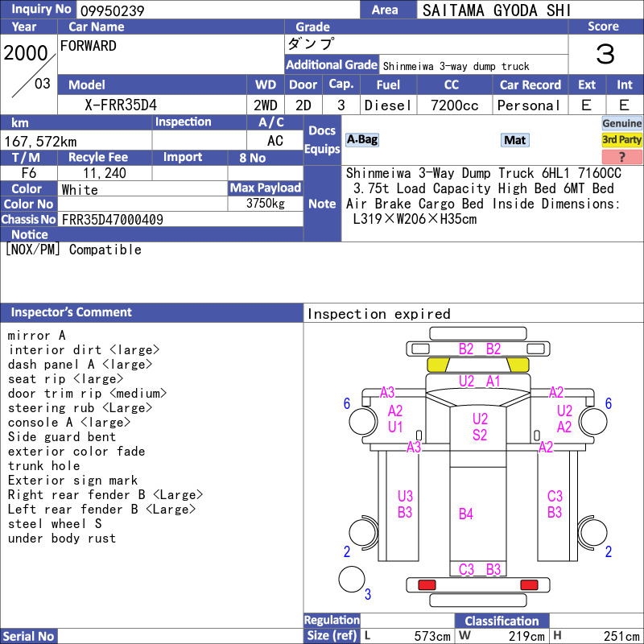Click the A1 damage mark on the windshield area
644x644 pixels.
tap(493, 381)
